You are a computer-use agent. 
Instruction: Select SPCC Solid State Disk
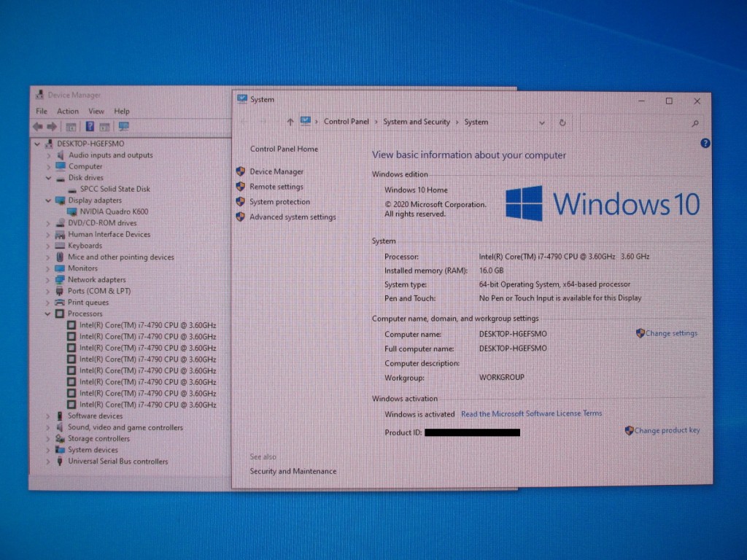[115, 189]
